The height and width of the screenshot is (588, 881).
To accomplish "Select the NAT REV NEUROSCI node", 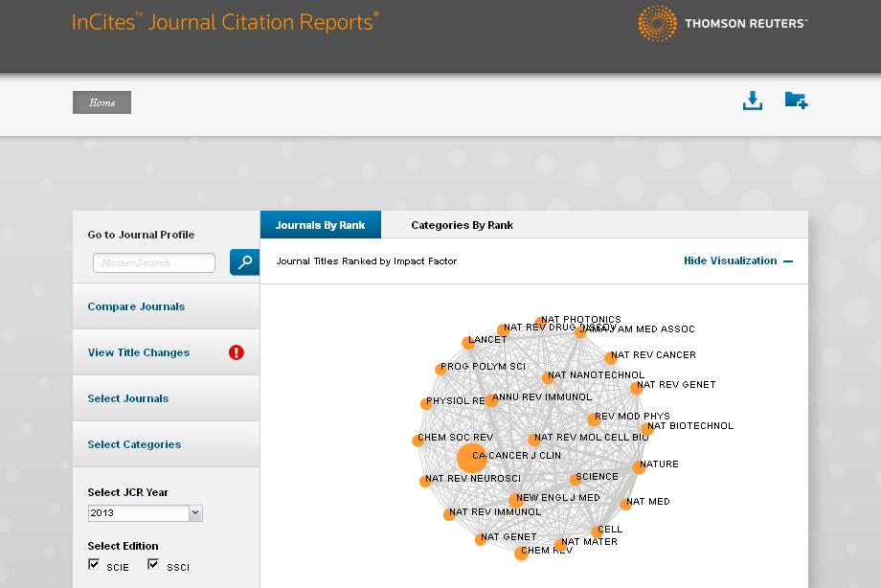I will click(x=425, y=481).
